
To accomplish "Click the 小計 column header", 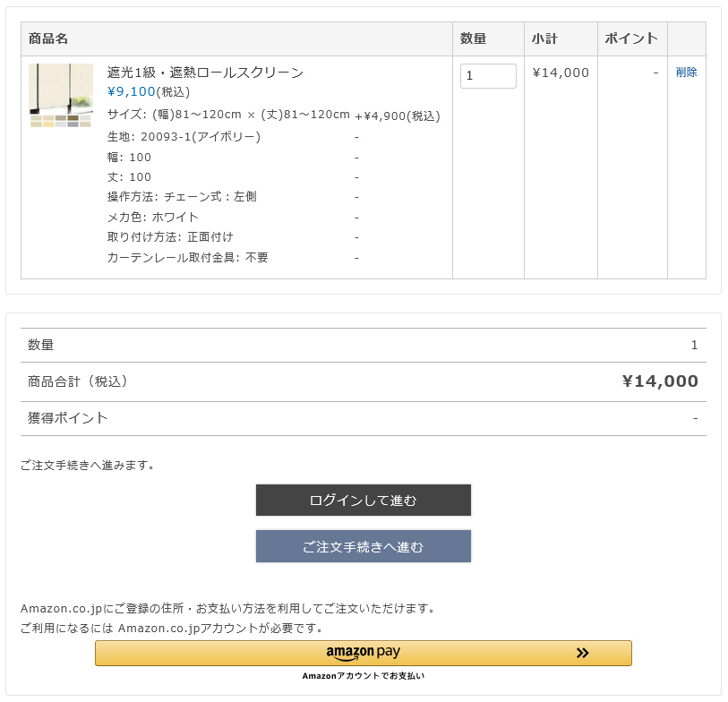I will (544, 39).
